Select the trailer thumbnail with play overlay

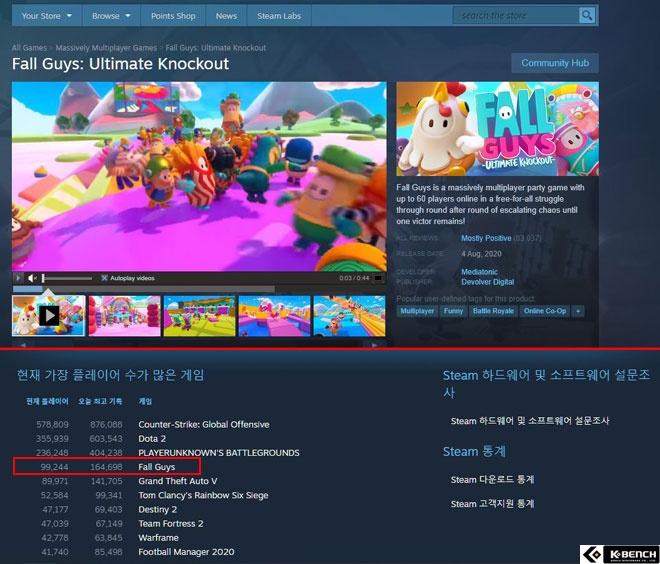click(x=48, y=316)
